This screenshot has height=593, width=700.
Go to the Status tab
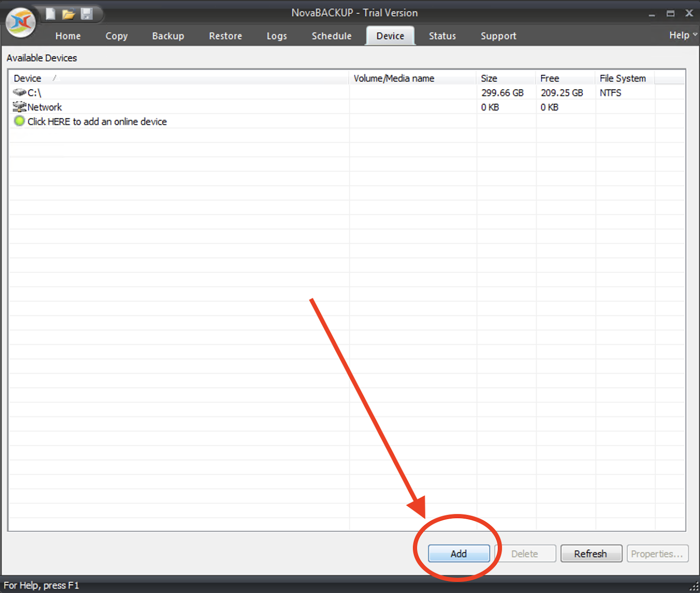click(x=442, y=36)
